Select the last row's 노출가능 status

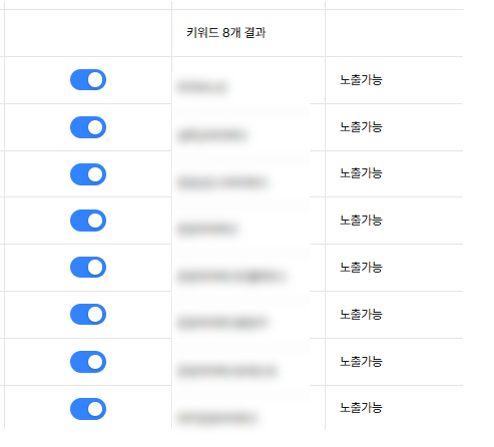pos(361,408)
